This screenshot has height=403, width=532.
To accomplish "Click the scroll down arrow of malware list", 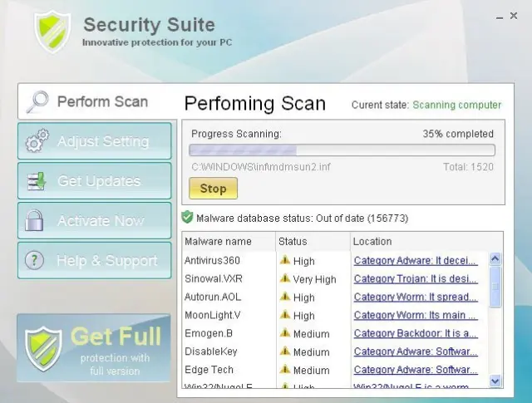I will pos(495,381).
